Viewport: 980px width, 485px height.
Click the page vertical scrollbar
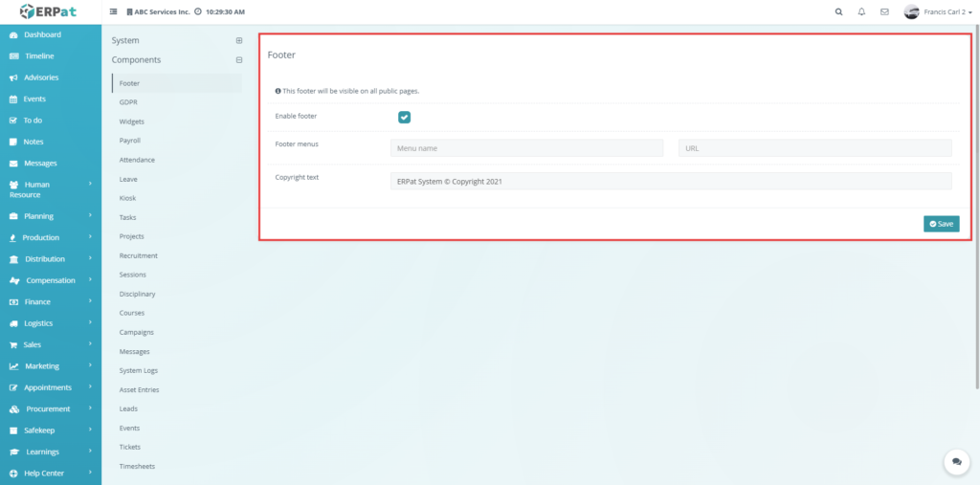(x=977, y=207)
